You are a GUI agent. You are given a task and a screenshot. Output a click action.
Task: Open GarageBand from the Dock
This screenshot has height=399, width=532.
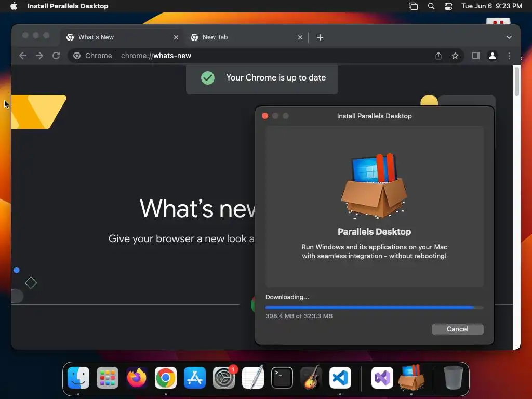pyautogui.click(x=311, y=378)
